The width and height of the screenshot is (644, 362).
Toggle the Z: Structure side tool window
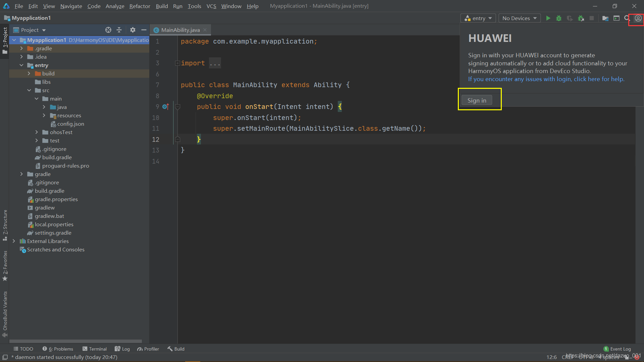click(x=5, y=225)
